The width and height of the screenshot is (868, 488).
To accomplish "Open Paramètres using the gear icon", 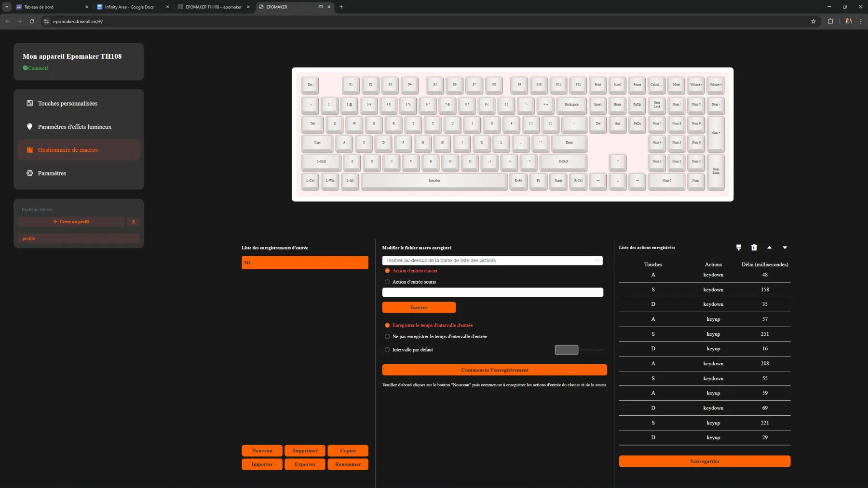I will tap(30, 173).
